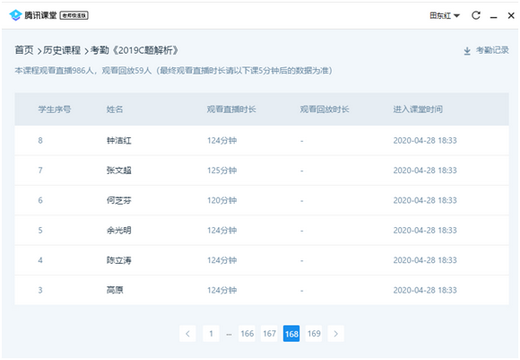The width and height of the screenshot is (520, 360).
Task: Refresh the page with the reload icon
Action: 476,15
